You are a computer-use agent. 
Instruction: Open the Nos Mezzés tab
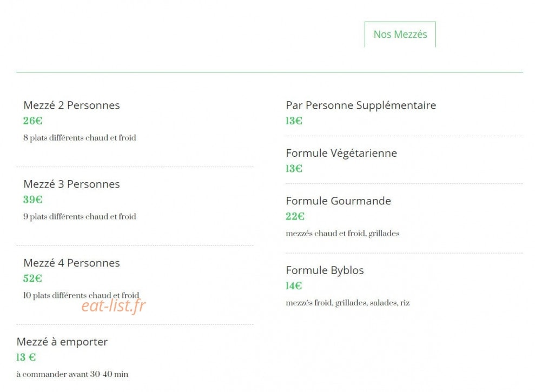[400, 35]
